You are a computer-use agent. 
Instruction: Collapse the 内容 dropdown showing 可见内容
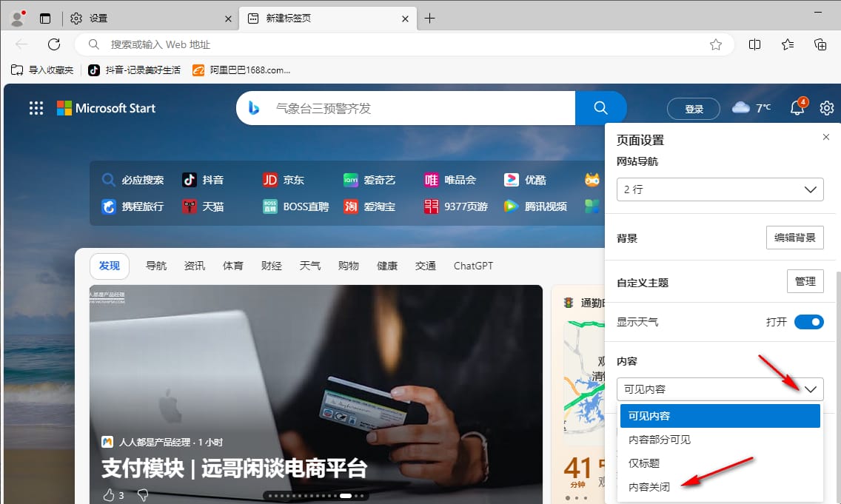coord(720,389)
